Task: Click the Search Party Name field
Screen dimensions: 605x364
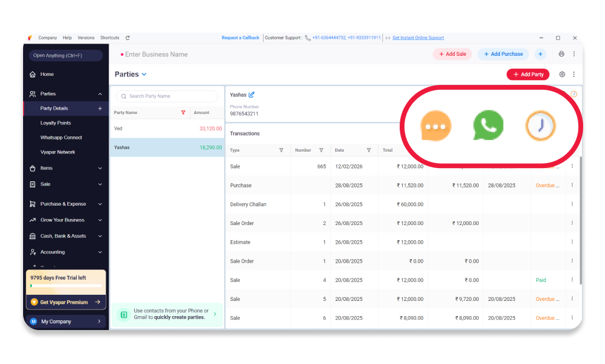Action: coord(168,96)
